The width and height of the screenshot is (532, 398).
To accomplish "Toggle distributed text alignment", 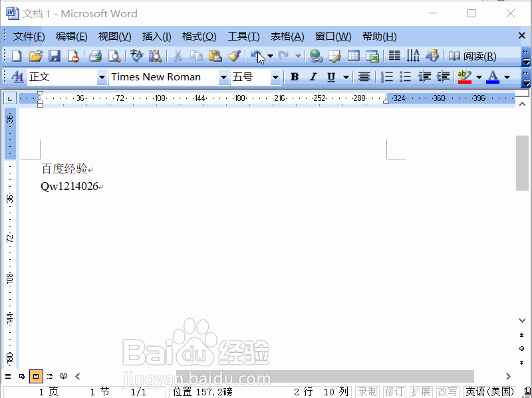I will (x=364, y=77).
